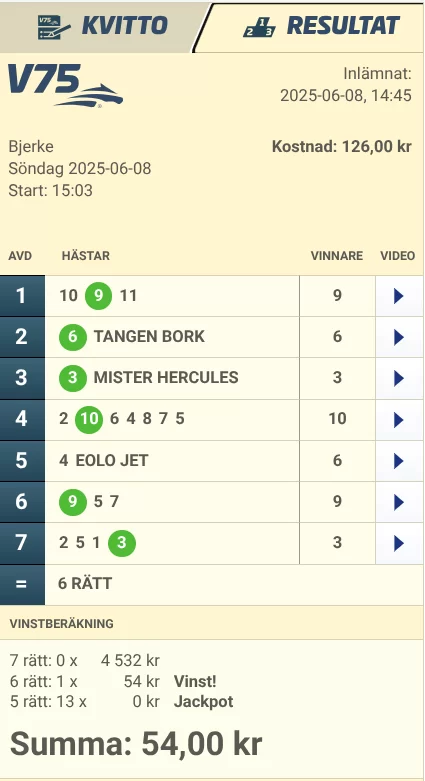Click the podium icon beside Resultat

pyautogui.click(x=259, y=27)
